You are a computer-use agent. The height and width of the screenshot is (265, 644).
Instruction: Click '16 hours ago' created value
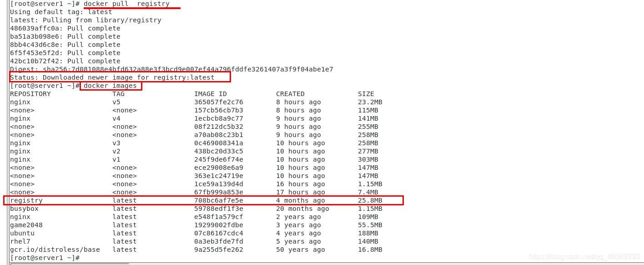pos(301,184)
